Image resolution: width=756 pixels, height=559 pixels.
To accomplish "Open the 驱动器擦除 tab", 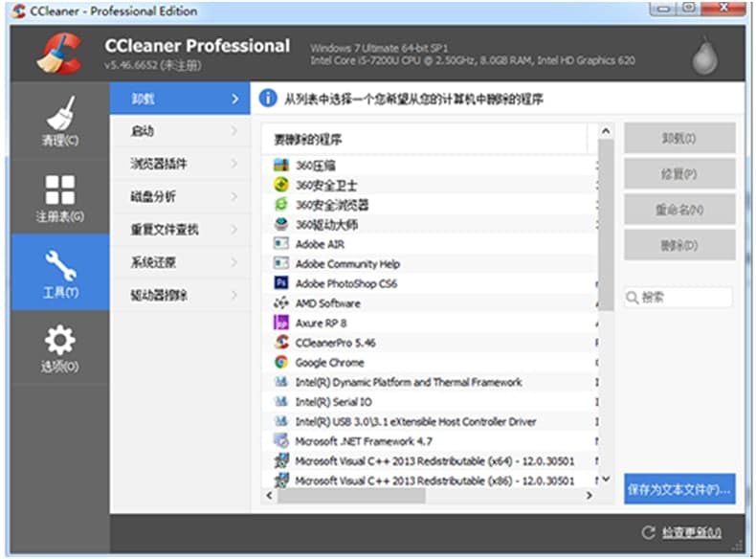I will tap(180, 295).
